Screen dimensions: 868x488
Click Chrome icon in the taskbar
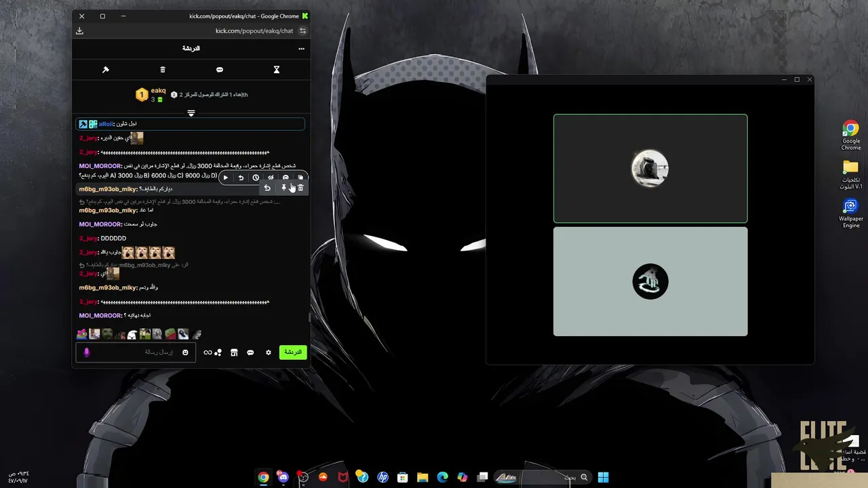point(263,477)
